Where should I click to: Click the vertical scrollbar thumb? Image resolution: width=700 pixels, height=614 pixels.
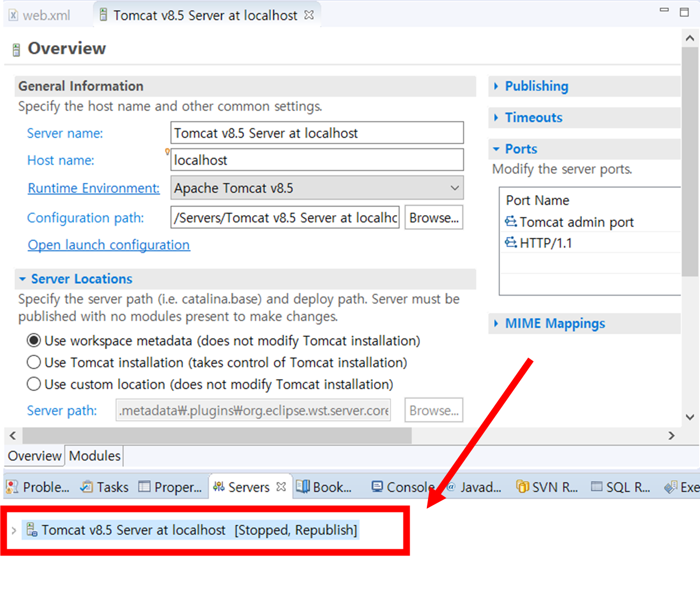[x=690, y=162]
